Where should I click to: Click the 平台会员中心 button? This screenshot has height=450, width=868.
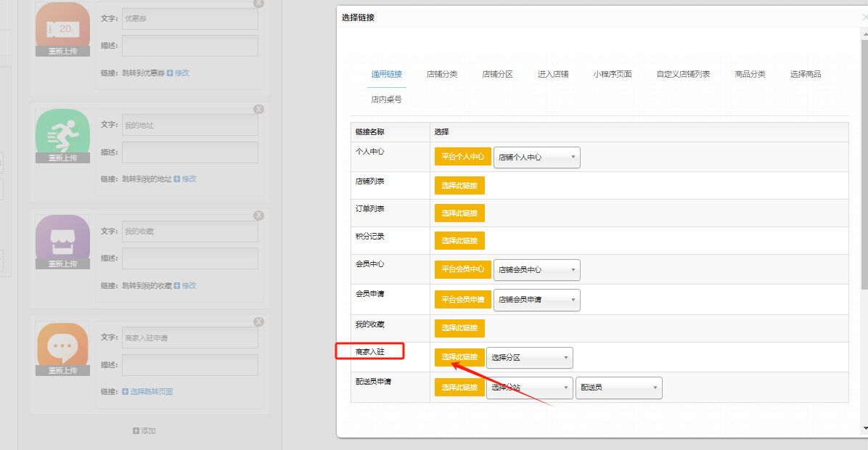[x=463, y=269]
